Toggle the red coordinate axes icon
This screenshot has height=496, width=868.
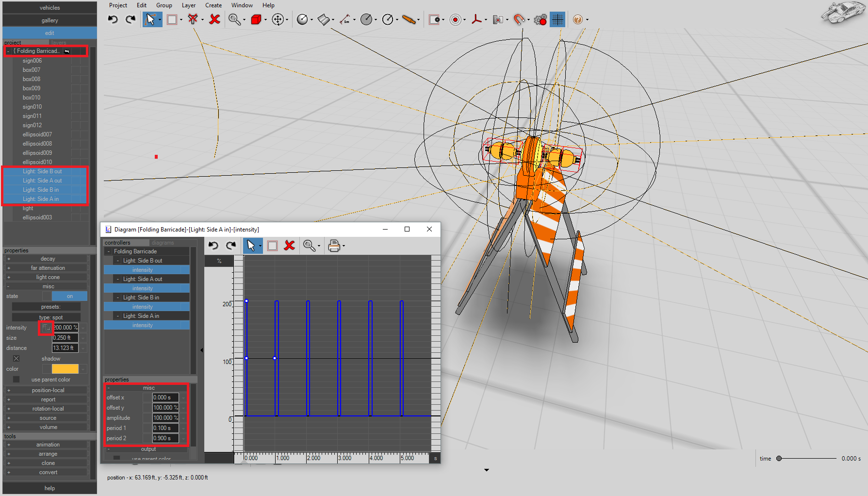click(476, 19)
